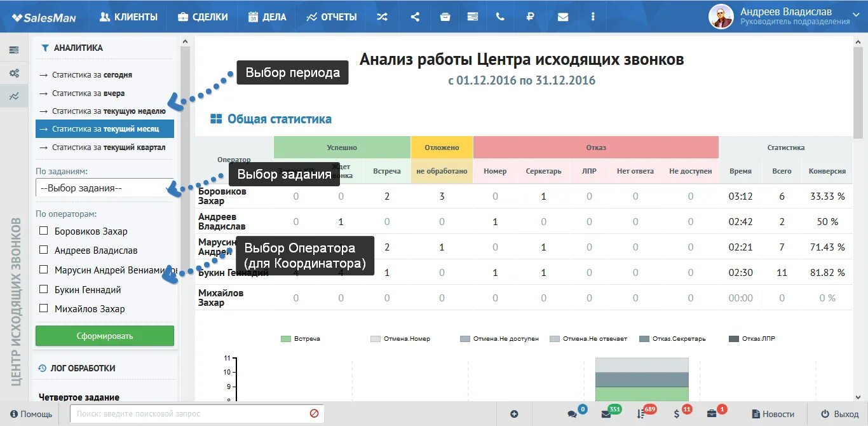The width and height of the screenshot is (868, 426).
Task: Click the SalesMan logo
Action: click(x=44, y=17)
